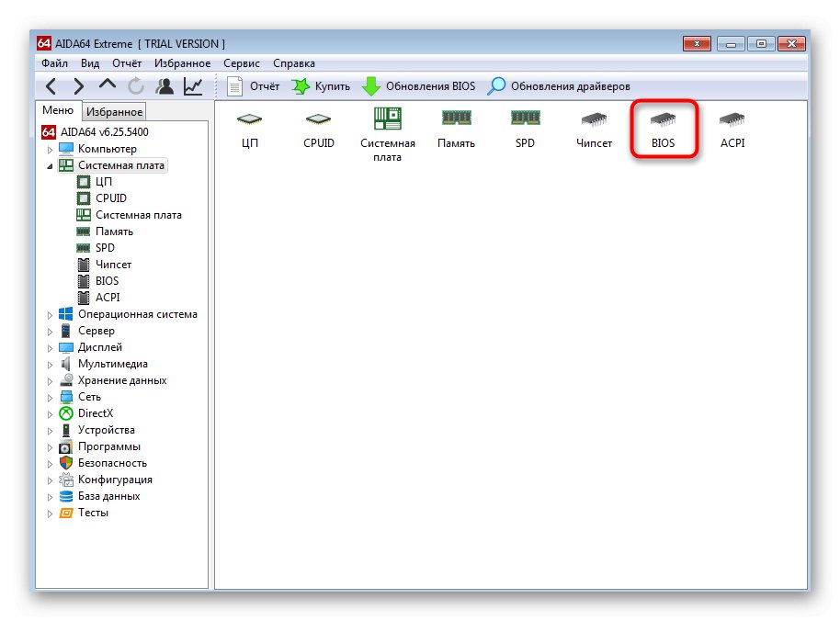
Task: Expand the Тесты tree node
Action: (50, 514)
